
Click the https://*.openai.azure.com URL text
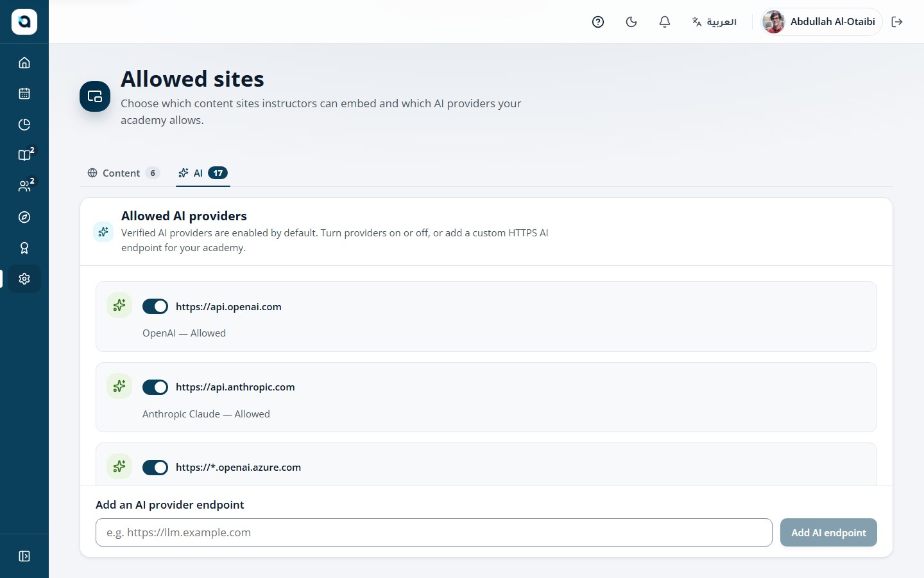[238, 467]
